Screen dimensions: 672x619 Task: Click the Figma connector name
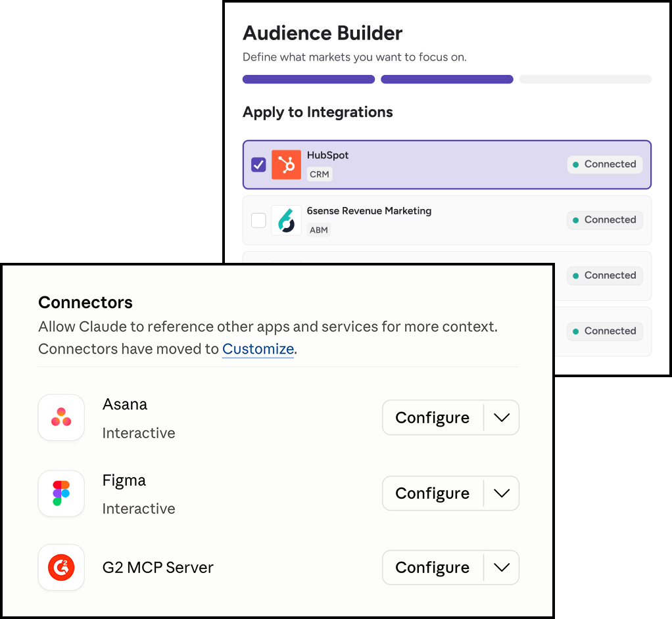point(124,480)
